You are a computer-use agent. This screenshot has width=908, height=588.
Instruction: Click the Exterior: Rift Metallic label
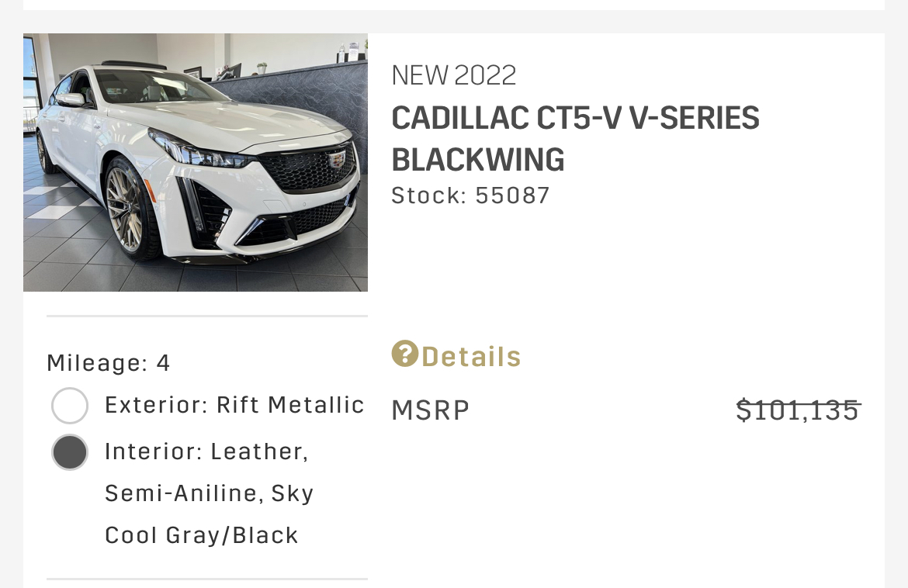[234, 405]
